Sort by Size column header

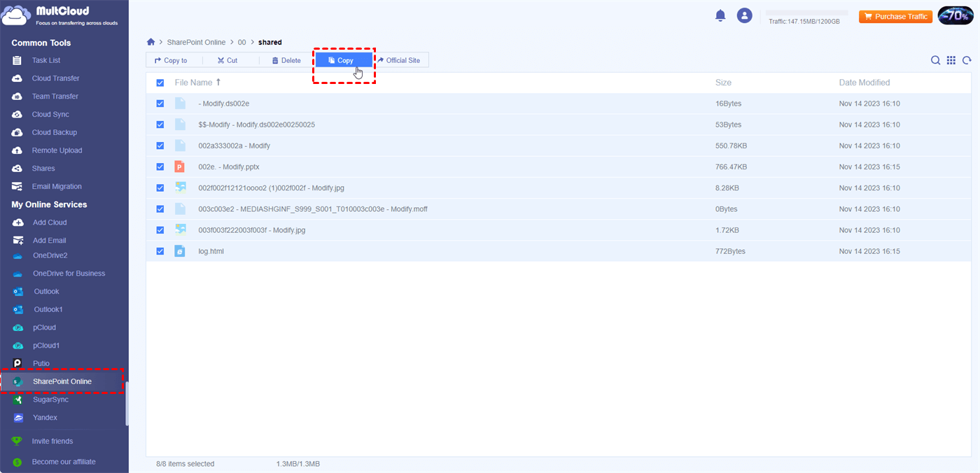point(723,83)
